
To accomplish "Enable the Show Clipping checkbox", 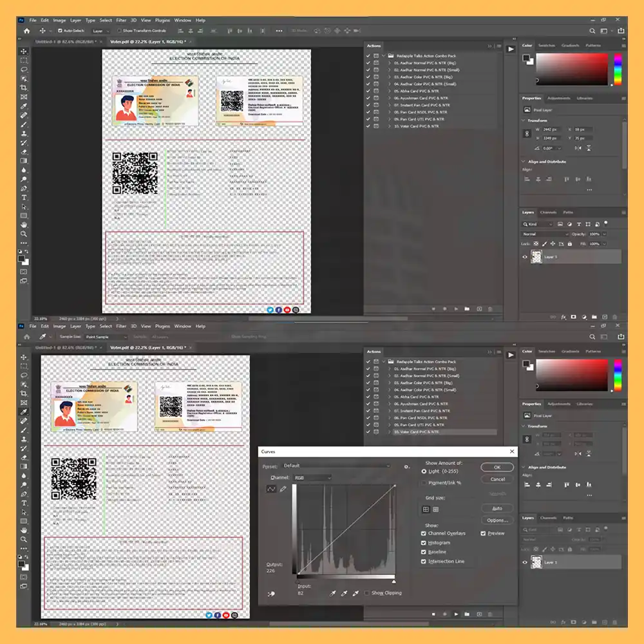I will point(367,593).
